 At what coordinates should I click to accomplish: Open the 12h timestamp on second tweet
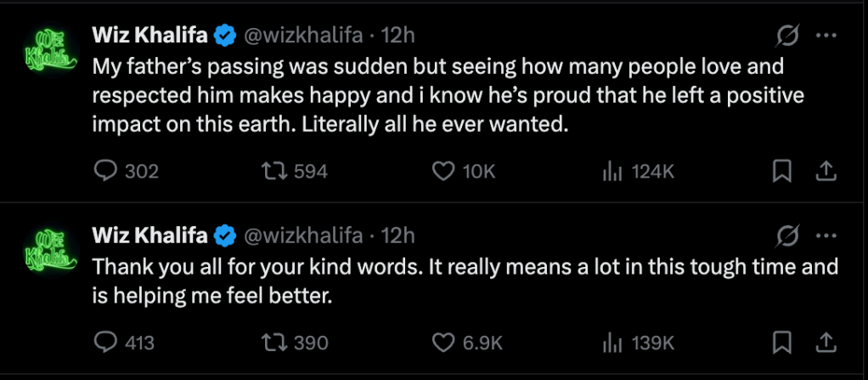pos(398,235)
